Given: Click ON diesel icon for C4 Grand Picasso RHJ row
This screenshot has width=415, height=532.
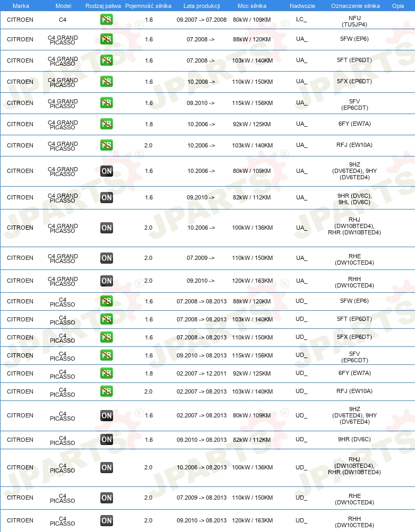Looking at the screenshot, I should pyautogui.click(x=107, y=228).
